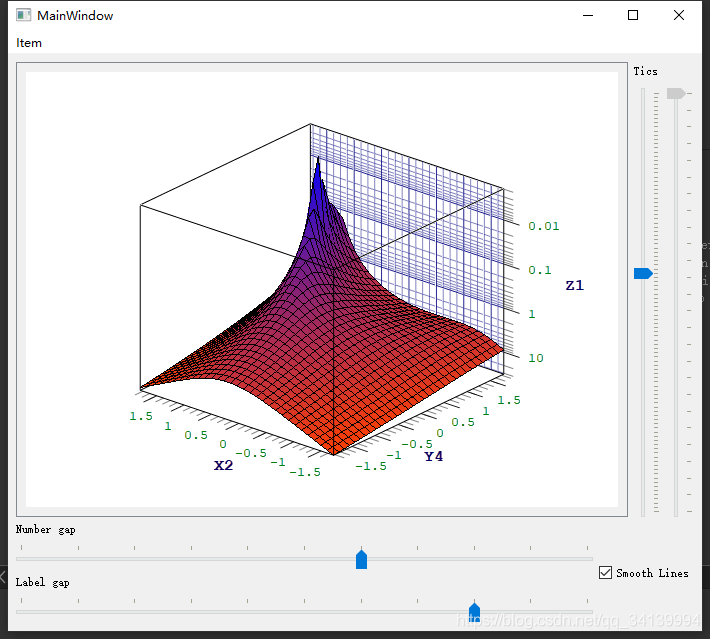Click the Z1 axis label
Screen dimensions: 710x639
point(575,285)
